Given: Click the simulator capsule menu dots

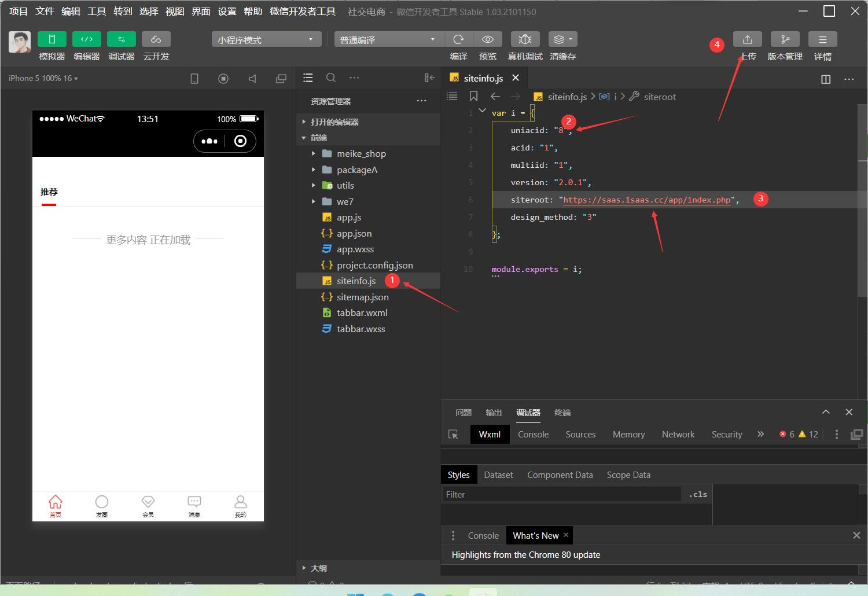Looking at the screenshot, I should pyautogui.click(x=209, y=141).
